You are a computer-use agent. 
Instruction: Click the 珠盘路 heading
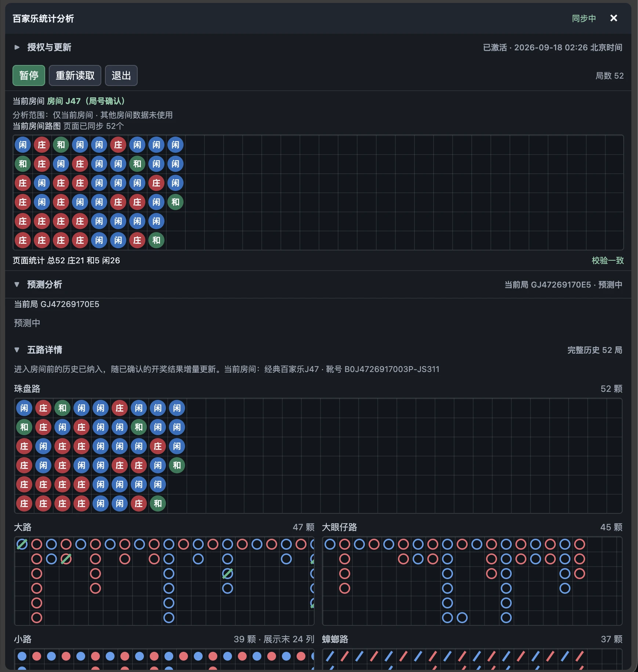[x=27, y=389]
